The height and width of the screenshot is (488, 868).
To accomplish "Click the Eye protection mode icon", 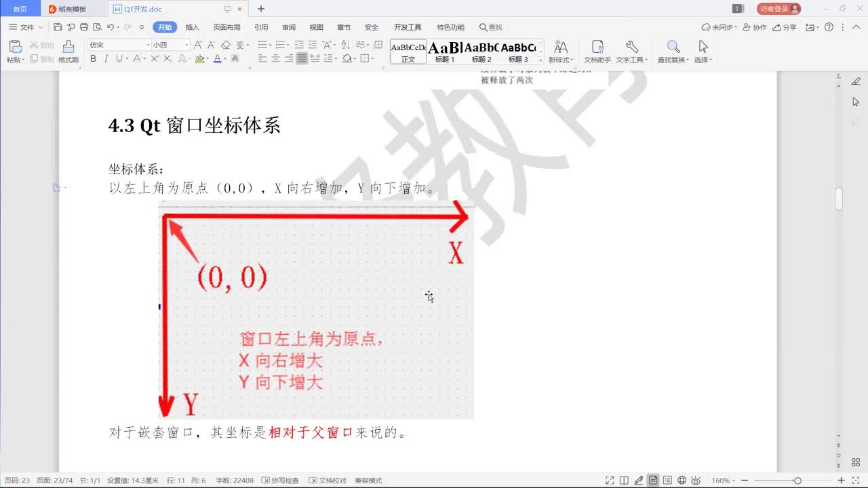I will click(696, 481).
